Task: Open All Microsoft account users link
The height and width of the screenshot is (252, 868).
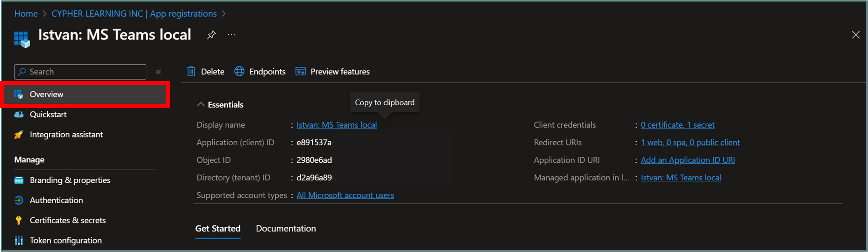Action: coord(345,195)
